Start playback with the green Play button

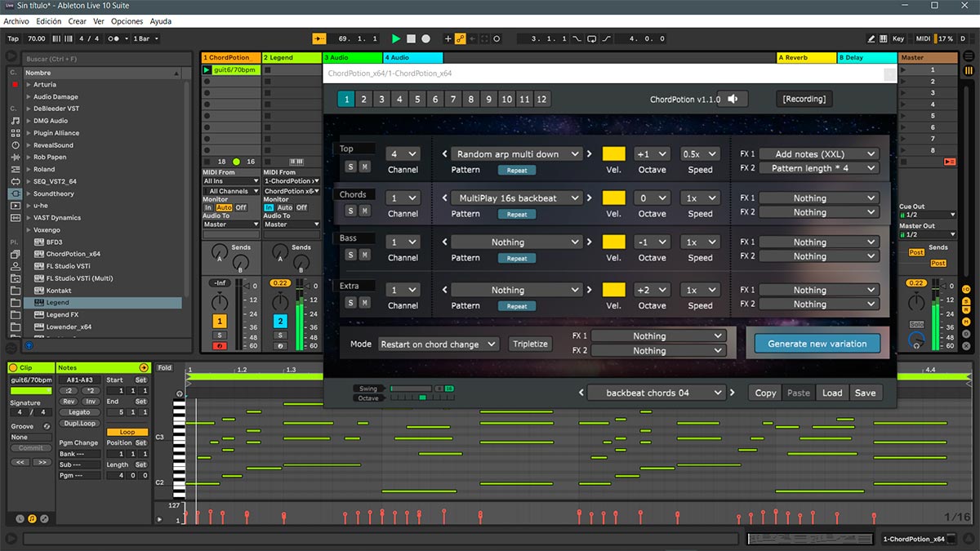(x=396, y=38)
